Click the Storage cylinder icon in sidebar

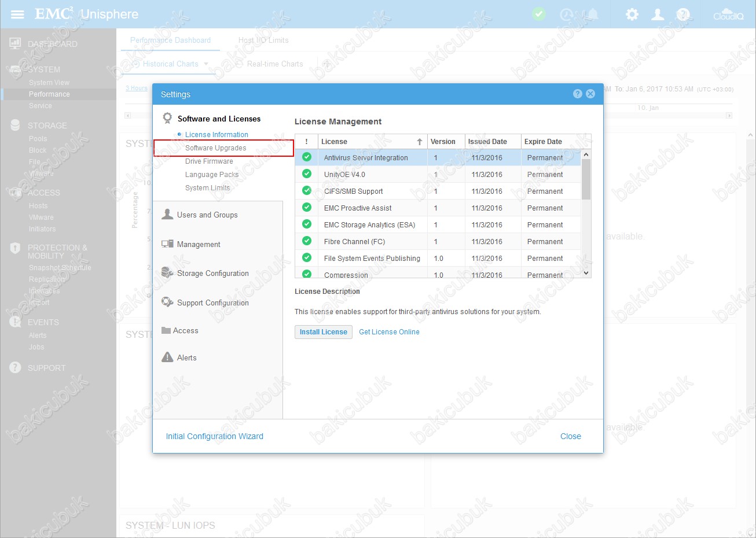(x=15, y=125)
